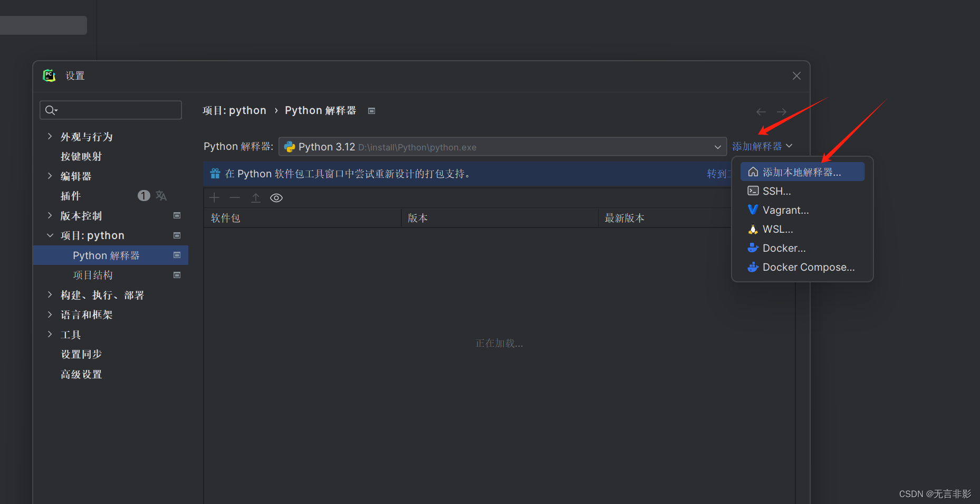
Task: Select the Python 解释器 tree item
Action: [111, 255]
